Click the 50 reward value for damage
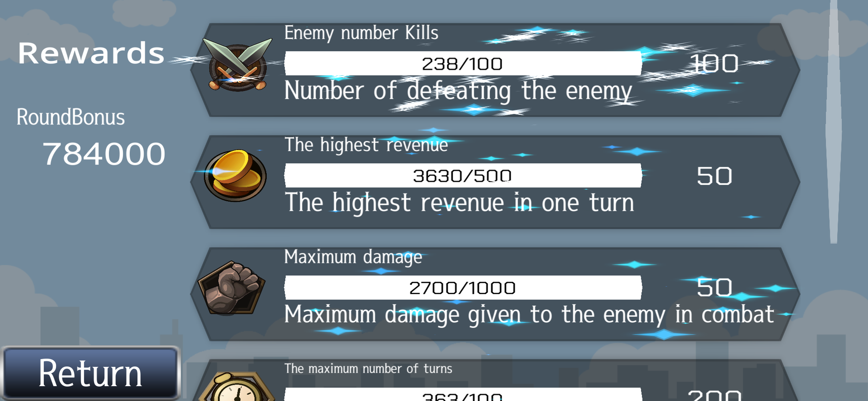The height and width of the screenshot is (401, 868). point(714,288)
